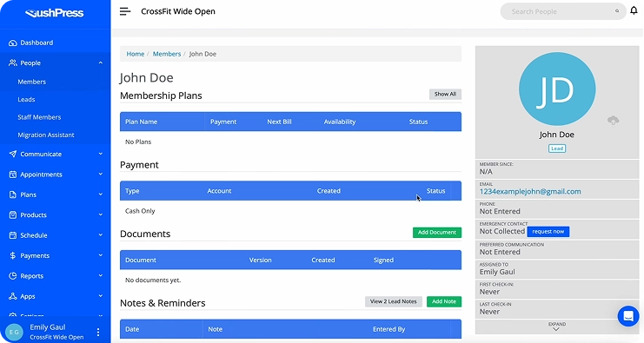Open Migration Assistant in the sidebar
The width and height of the screenshot is (644, 343).
(x=46, y=135)
